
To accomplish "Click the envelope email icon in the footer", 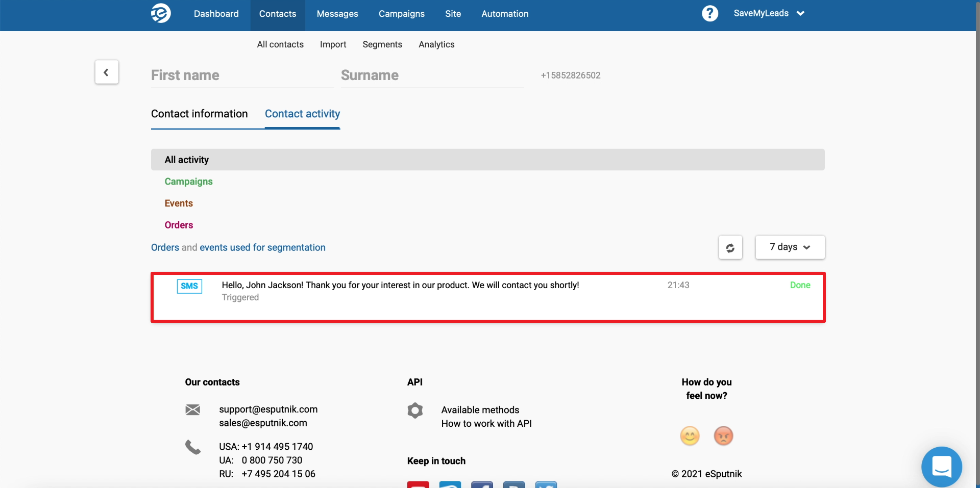I will [193, 409].
